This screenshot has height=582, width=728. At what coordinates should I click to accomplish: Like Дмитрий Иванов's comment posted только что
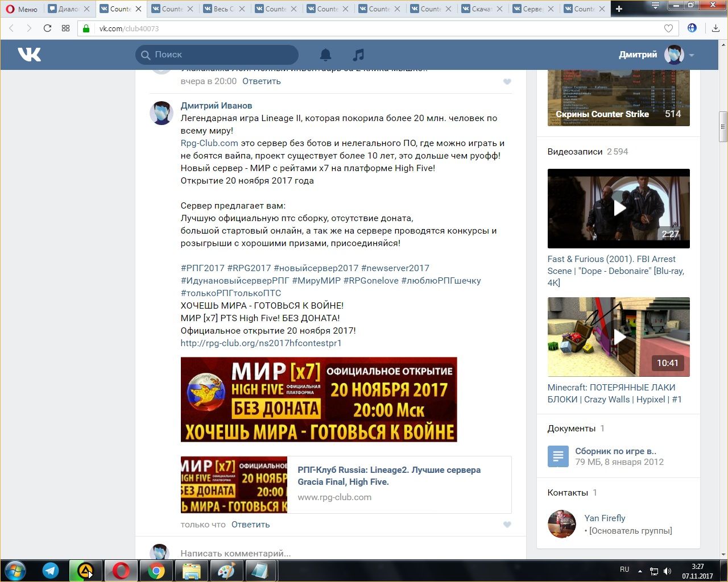click(x=507, y=525)
